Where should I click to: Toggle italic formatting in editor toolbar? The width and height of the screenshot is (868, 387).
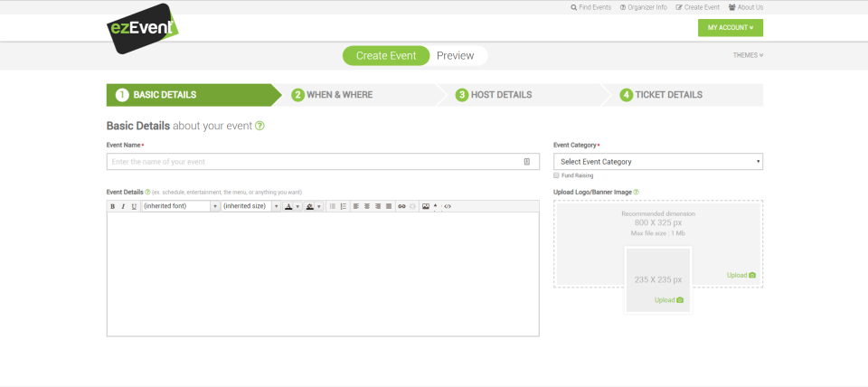123,206
